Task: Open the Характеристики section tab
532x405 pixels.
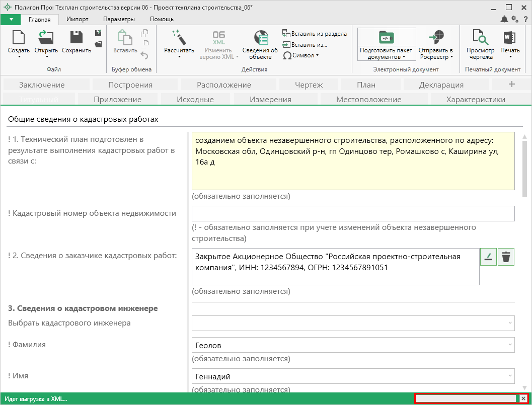Action: click(475, 100)
